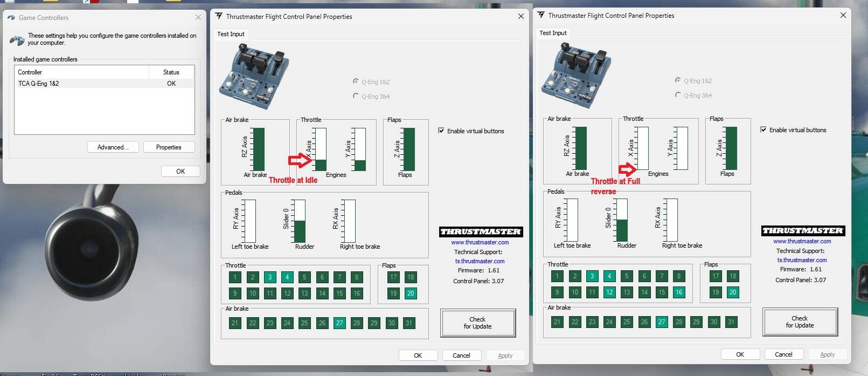Screen dimensions: 868x376
Task: Click throttle button indicator 3 in right panel
Action: coord(592,276)
